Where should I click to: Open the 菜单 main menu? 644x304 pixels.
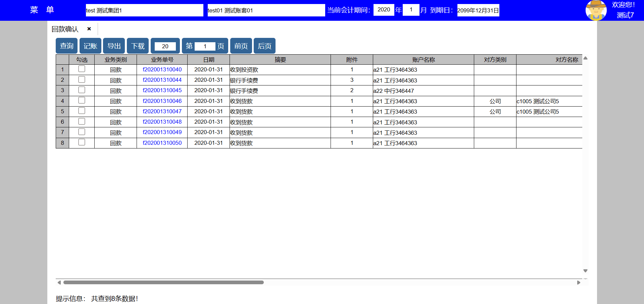pyautogui.click(x=42, y=10)
